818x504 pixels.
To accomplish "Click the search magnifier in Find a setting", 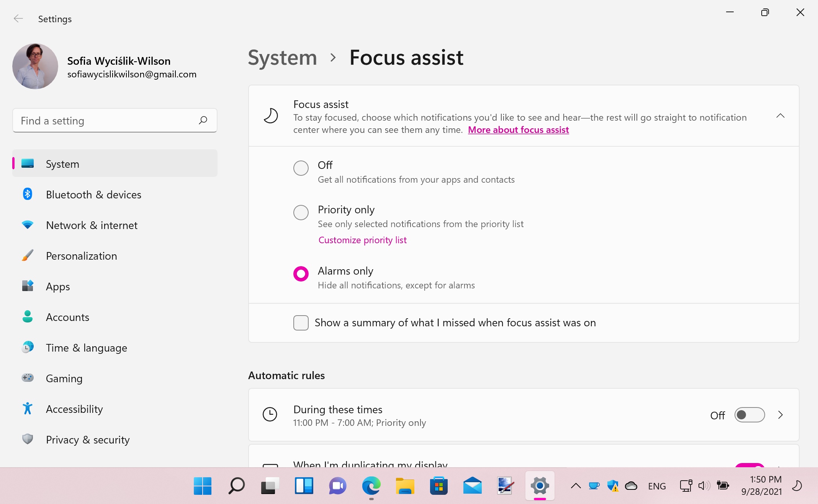I will tap(203, 121).
